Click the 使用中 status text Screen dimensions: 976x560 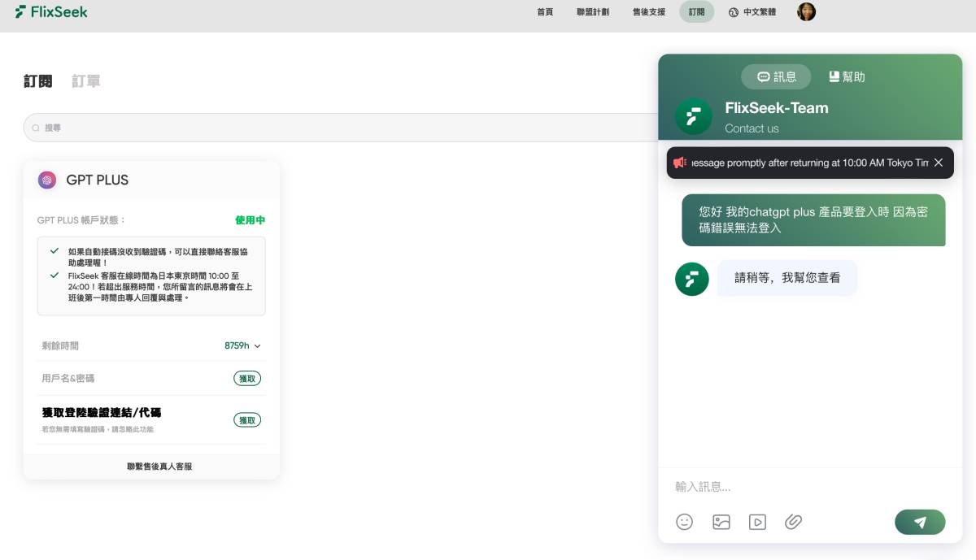250,220
